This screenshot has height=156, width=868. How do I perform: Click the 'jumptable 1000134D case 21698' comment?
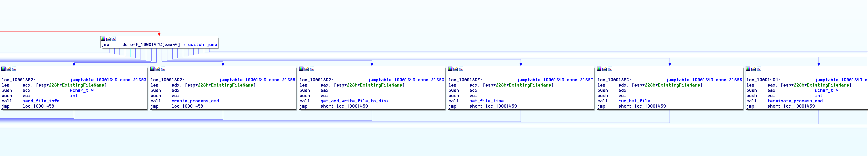pos(704,80)
